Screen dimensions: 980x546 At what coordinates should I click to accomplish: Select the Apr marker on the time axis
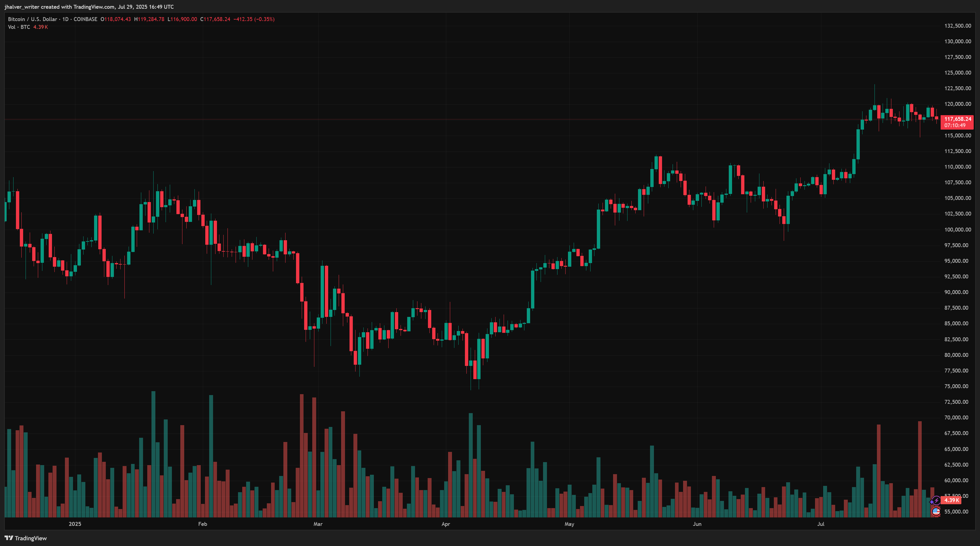[x=445, y=524]
